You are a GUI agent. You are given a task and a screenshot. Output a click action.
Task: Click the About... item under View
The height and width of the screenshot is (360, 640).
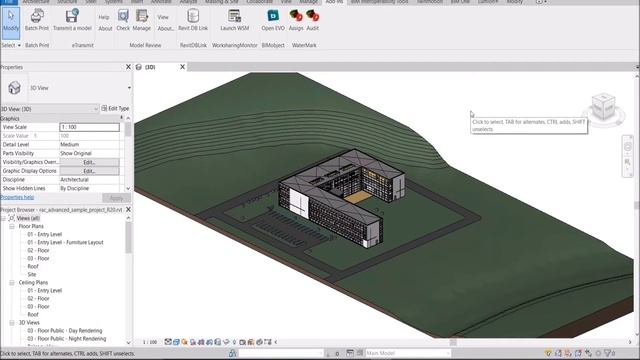[x=165, y=29]
